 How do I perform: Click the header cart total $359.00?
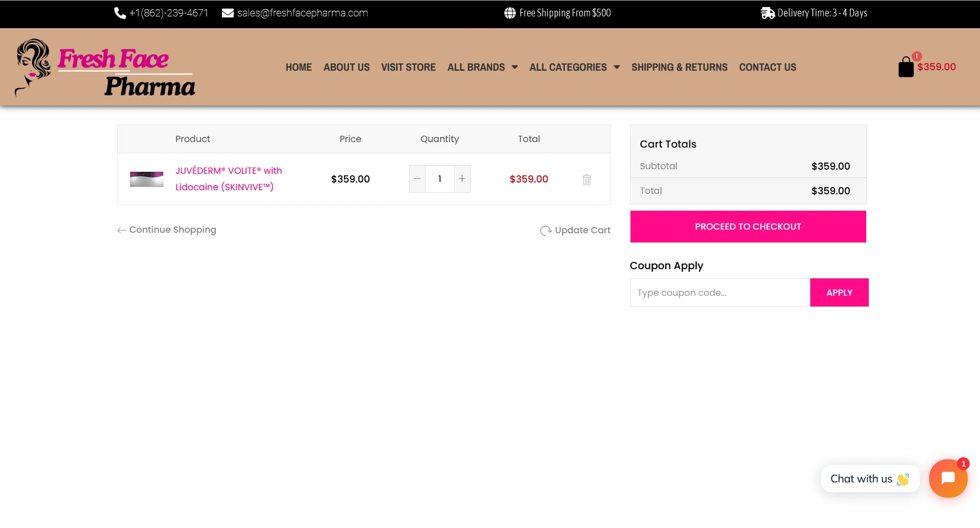click(x=936, y=67)
